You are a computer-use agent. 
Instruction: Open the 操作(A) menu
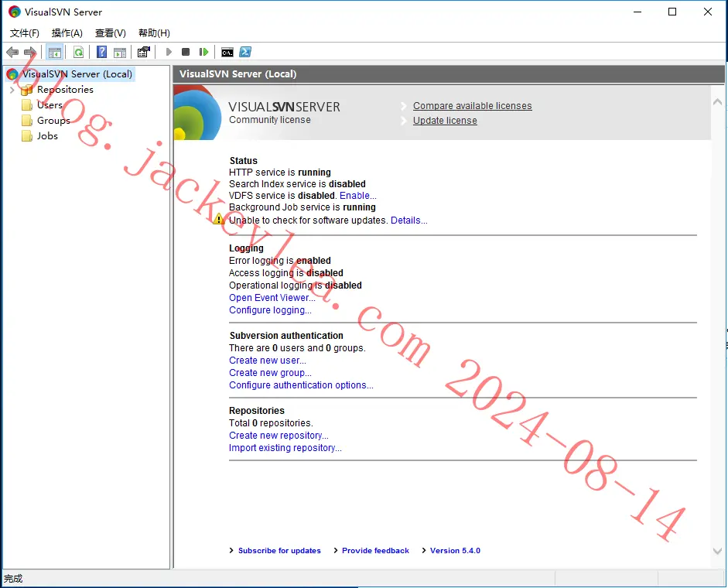pyautogui.click(x=67, y=33)
